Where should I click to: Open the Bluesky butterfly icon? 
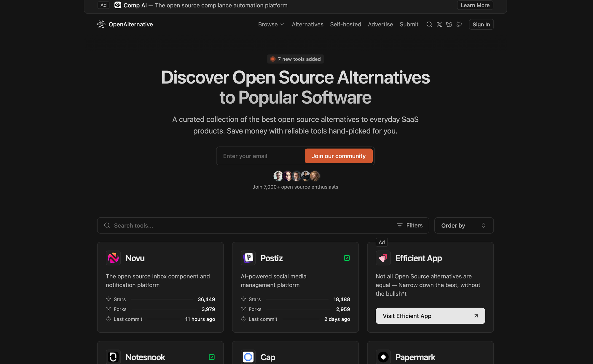(449, 24)
